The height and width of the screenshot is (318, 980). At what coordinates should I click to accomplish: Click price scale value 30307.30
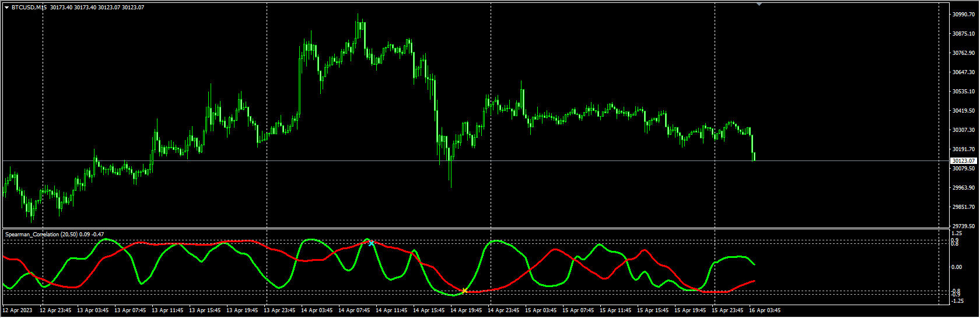tap(964, 130)
